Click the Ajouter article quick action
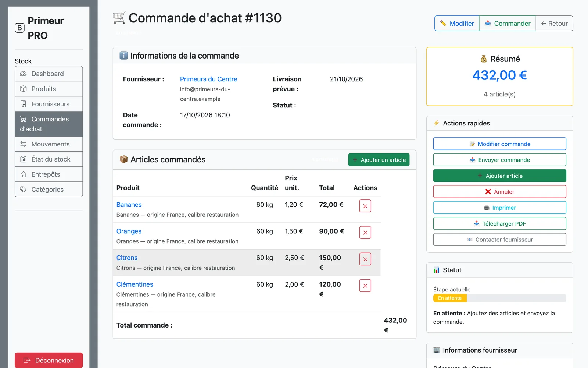Screen dimensions: 588x368 [499, 176]
